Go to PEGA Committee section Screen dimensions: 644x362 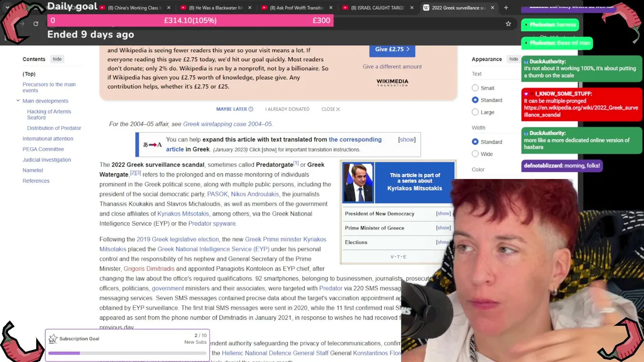pos(43,149)
